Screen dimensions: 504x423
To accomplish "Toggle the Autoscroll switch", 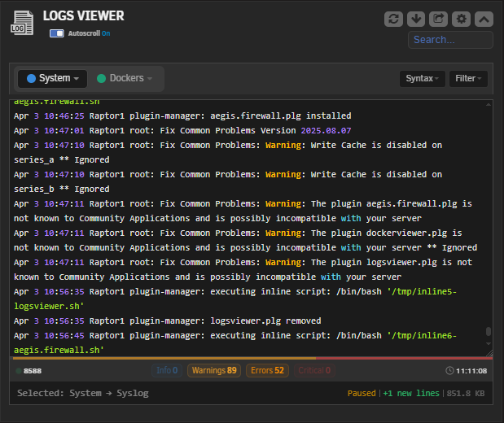I will pyautogui.click(x=56, y=33).
